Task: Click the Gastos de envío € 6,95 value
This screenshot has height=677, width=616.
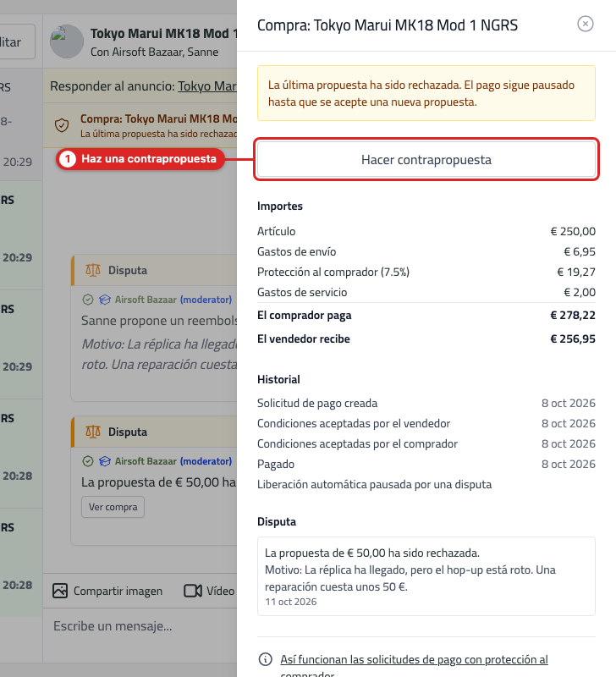Action: coord(580,251)
